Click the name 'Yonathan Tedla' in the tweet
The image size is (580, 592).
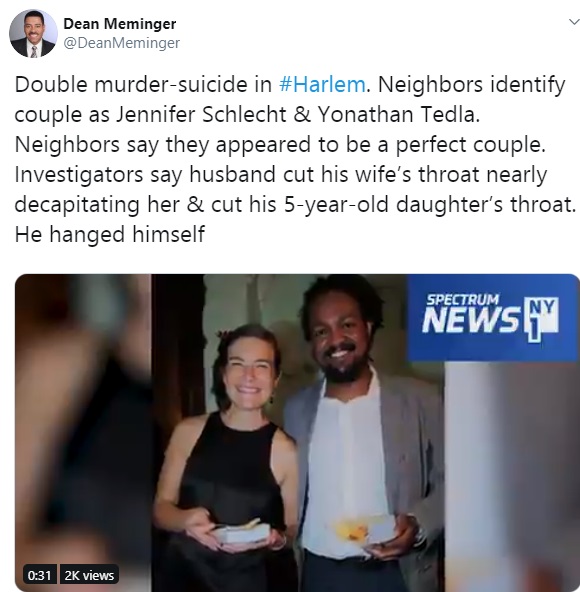399,114
